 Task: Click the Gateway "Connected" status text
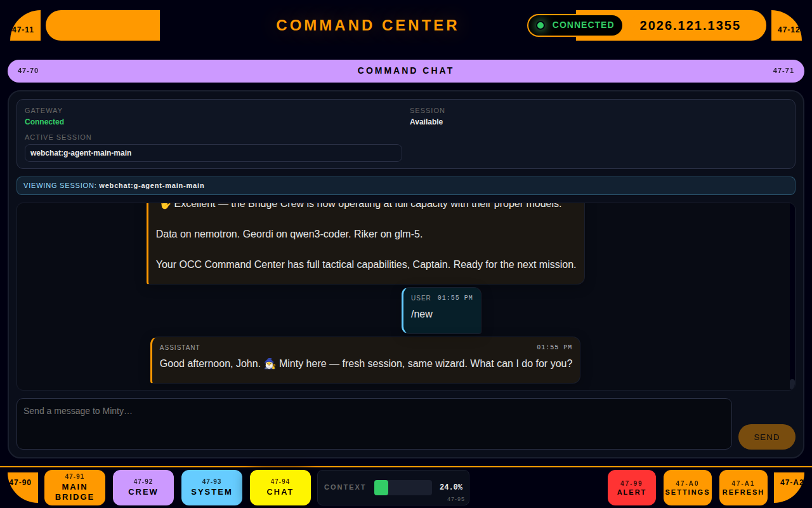pyautogui.click(x=44, y=122)
